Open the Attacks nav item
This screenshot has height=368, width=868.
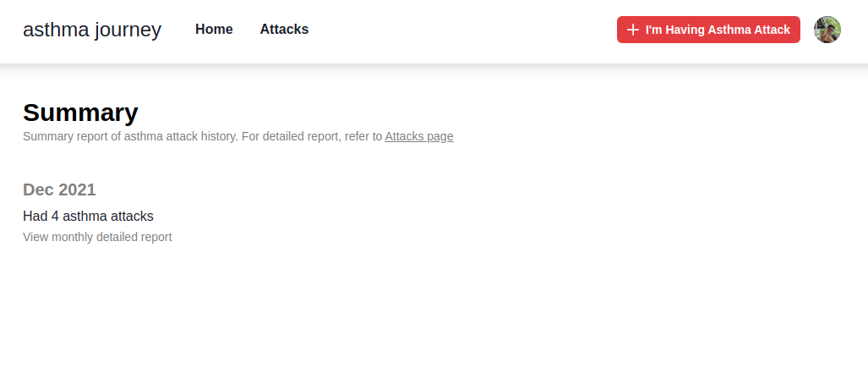click(284, 30)
